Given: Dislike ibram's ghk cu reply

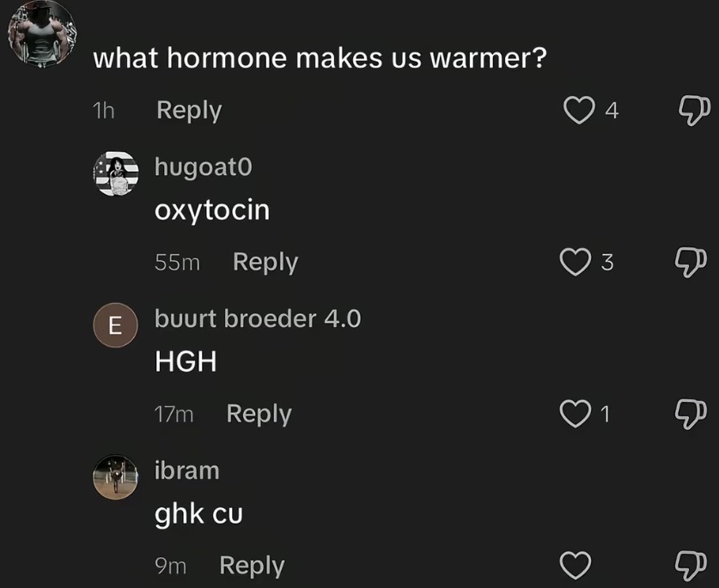Looking at the screenshot, I should [x=691, y=566].
